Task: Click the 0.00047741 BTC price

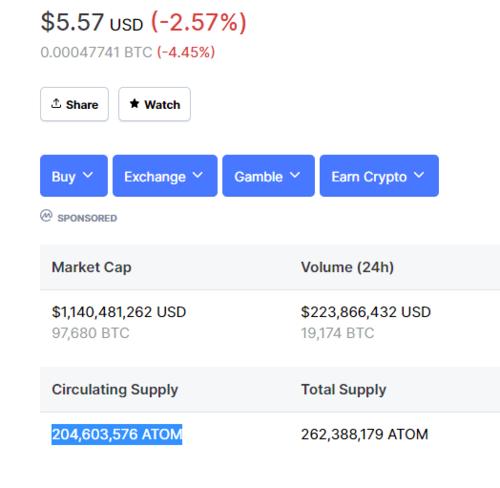Action: click(x=96, y=52)
